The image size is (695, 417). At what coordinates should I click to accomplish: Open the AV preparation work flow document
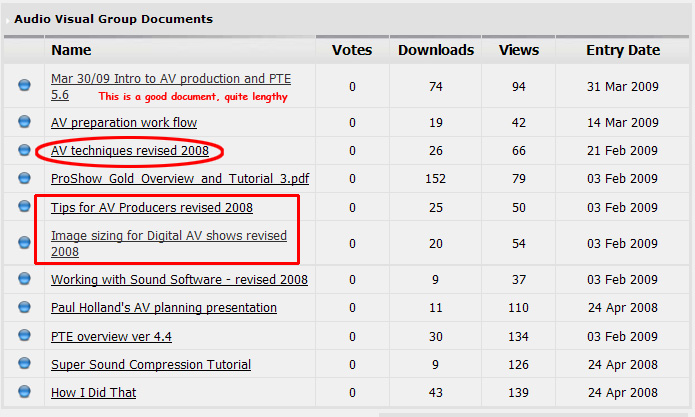pos(124,123)
